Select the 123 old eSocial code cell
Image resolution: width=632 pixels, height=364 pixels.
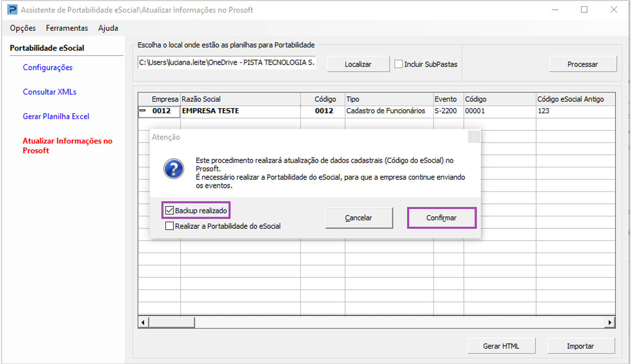[575, 111]
